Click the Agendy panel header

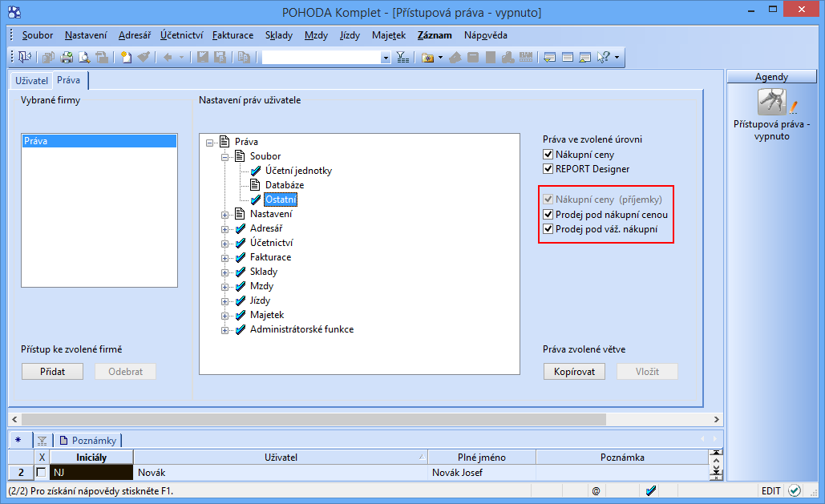point(772,77)
